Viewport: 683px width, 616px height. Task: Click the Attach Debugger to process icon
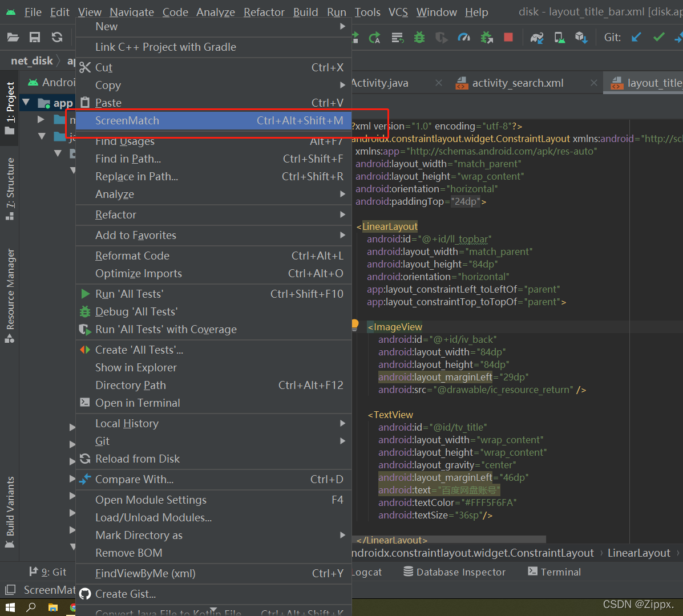point(487,38)
